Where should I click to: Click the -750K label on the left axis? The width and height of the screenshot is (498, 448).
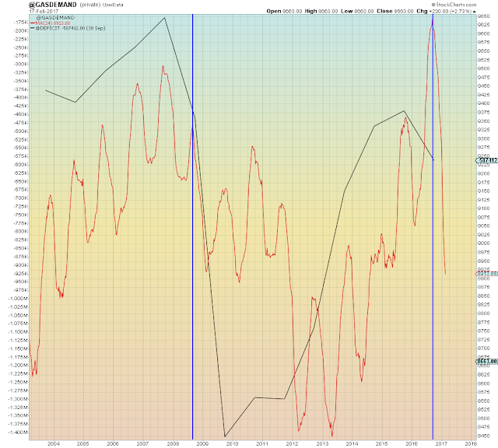(21, 215)
